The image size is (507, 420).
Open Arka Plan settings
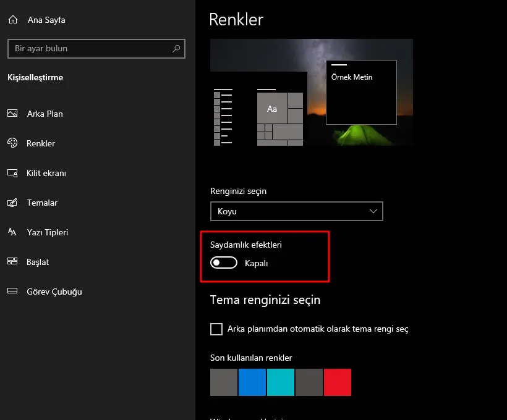(45, 114)
